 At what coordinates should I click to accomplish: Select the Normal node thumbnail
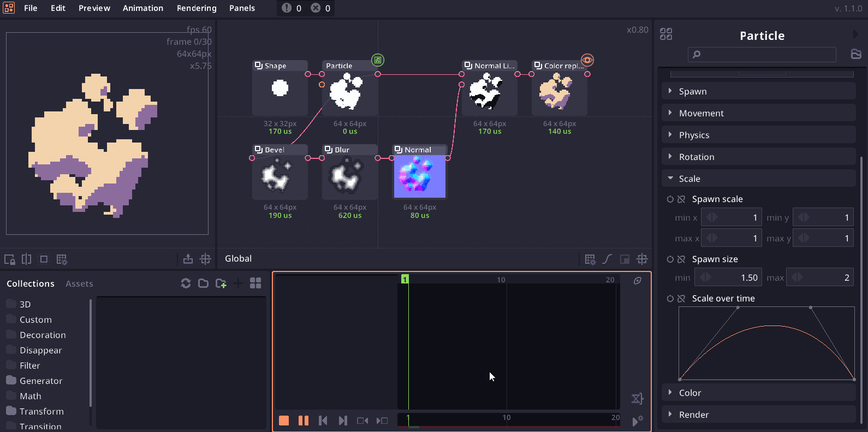419,176
